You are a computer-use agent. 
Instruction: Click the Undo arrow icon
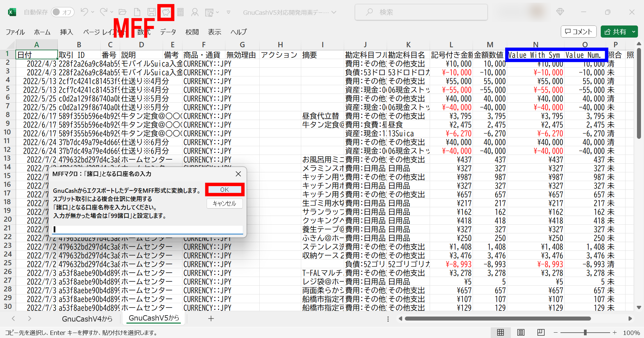(84, 12)
